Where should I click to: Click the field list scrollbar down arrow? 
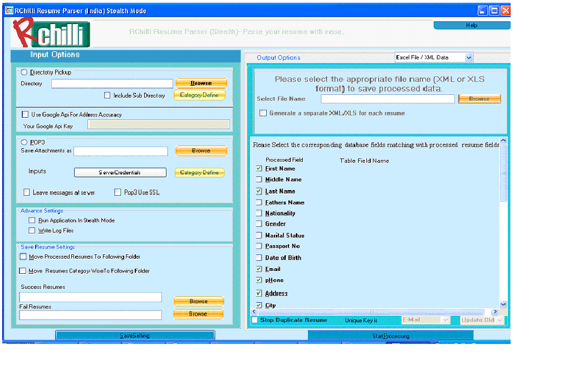[x=503, y=304]
